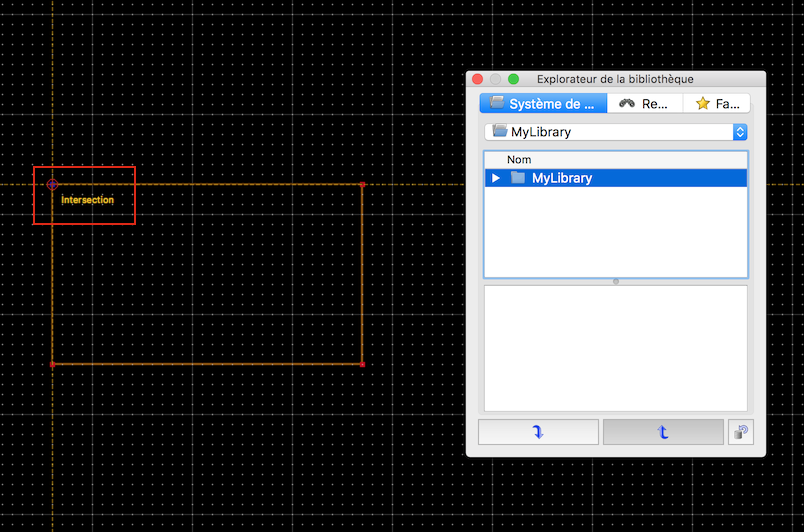Select the rectangle's bottom-right corner handle
This screenshot has height=532, width=804.
coord(362,364)
